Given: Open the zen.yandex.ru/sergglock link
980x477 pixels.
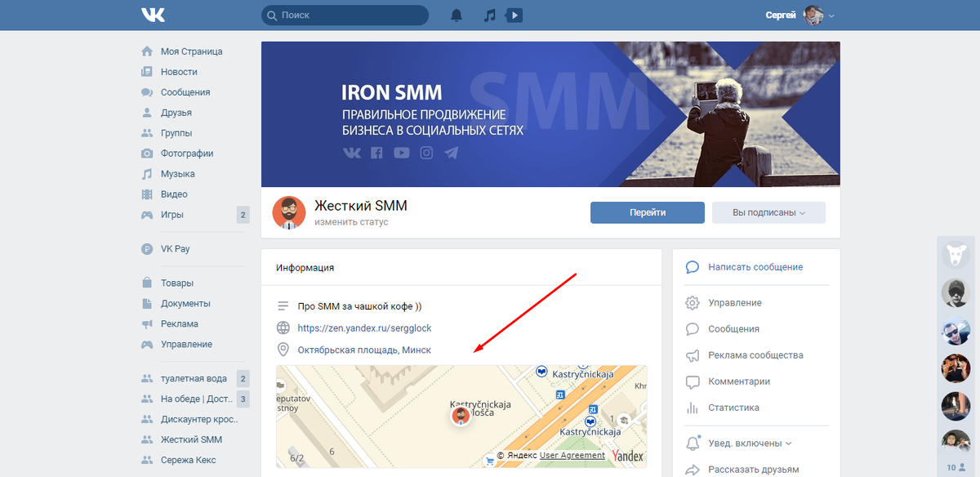Looking at the screenshot, I should pos(364,328).
